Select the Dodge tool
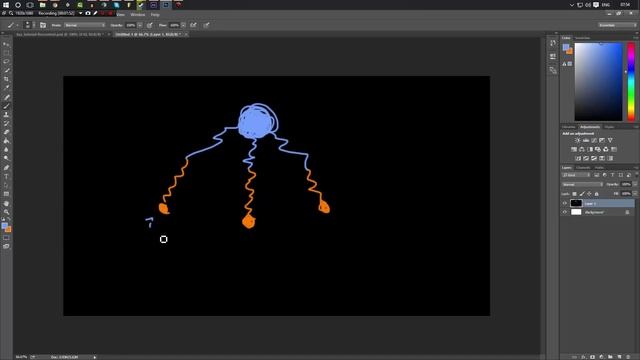 [6, 158]
